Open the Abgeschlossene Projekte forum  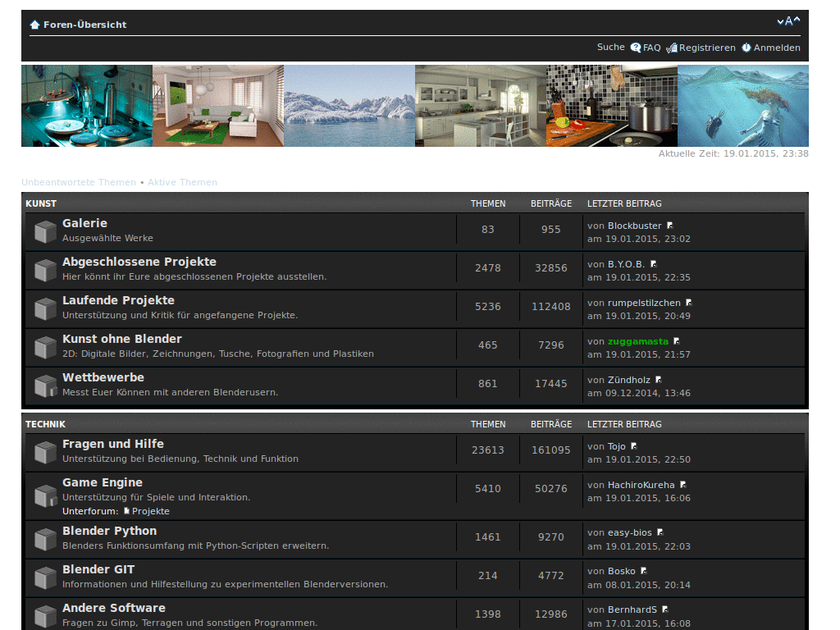[x=139, y=262]
